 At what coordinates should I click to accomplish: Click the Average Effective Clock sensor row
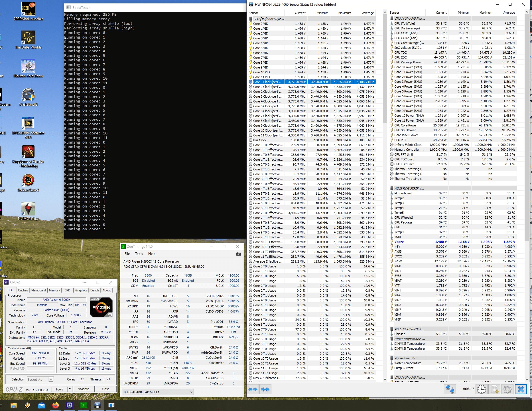tap(312, 261)
